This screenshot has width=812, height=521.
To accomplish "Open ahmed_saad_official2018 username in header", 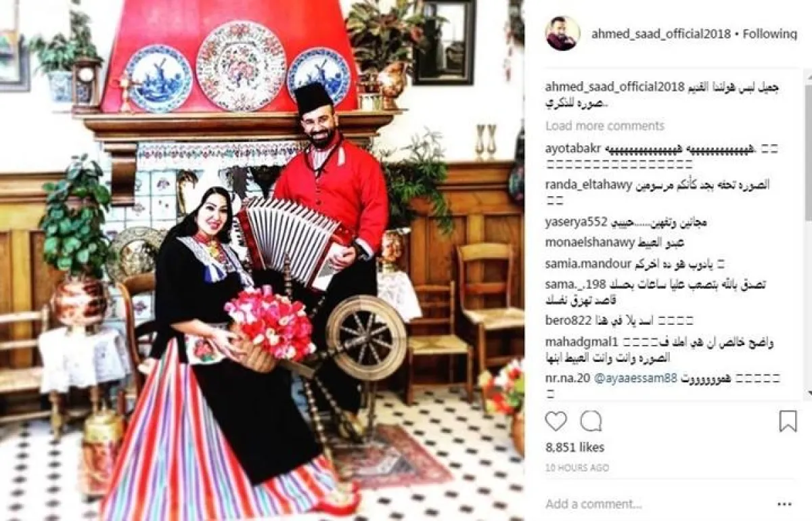I will 660,34.
